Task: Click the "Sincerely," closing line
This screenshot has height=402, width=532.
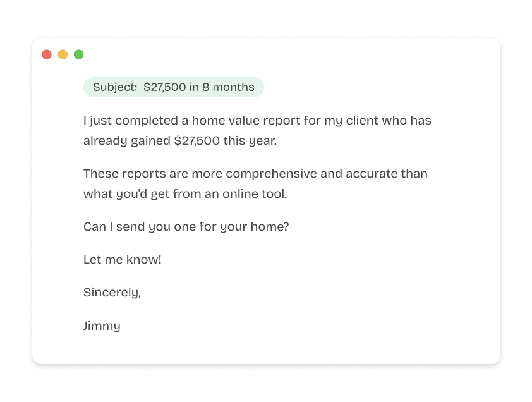Action: (112, 292)
